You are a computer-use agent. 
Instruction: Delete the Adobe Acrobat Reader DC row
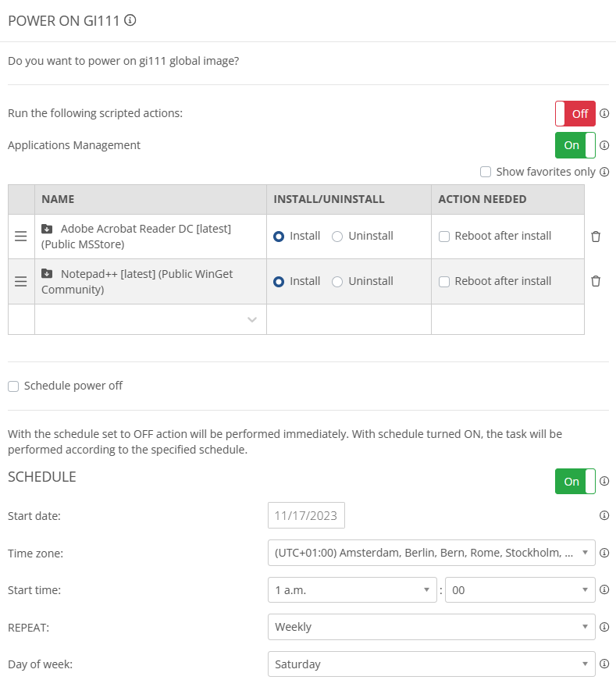(x=596, y=237)
